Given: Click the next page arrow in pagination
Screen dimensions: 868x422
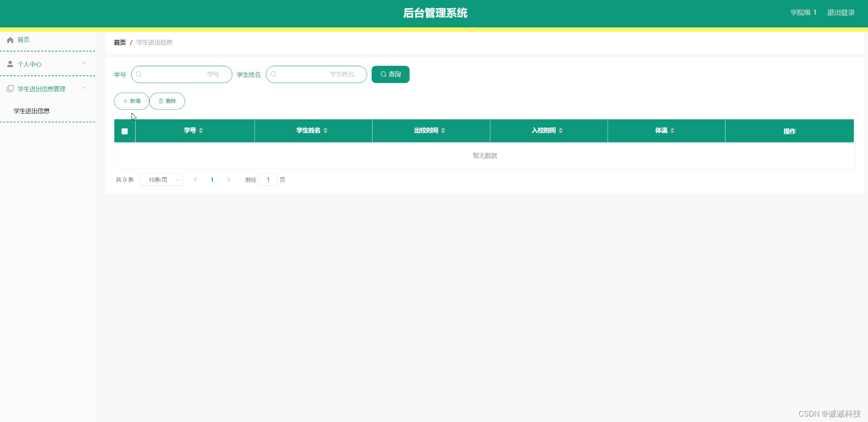Looking at the screenshot, I should tap(228, 179).
